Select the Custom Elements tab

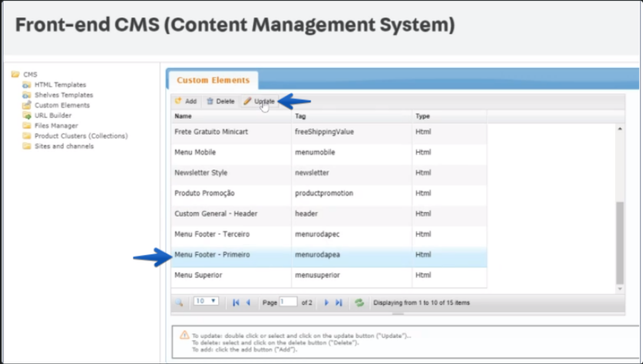pos(213,80)
